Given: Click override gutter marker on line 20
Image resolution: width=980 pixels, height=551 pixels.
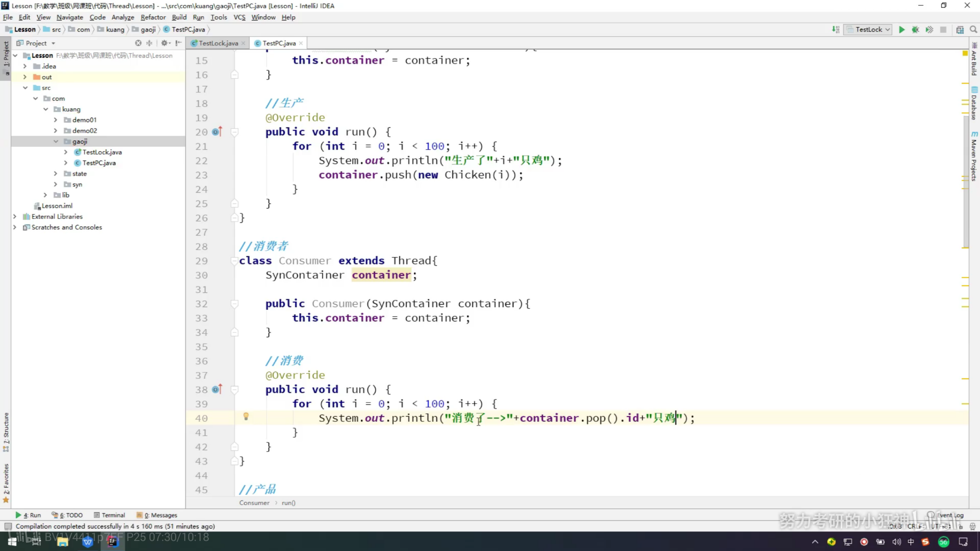Looking at the screenshot, I should (x=217, y=132).
